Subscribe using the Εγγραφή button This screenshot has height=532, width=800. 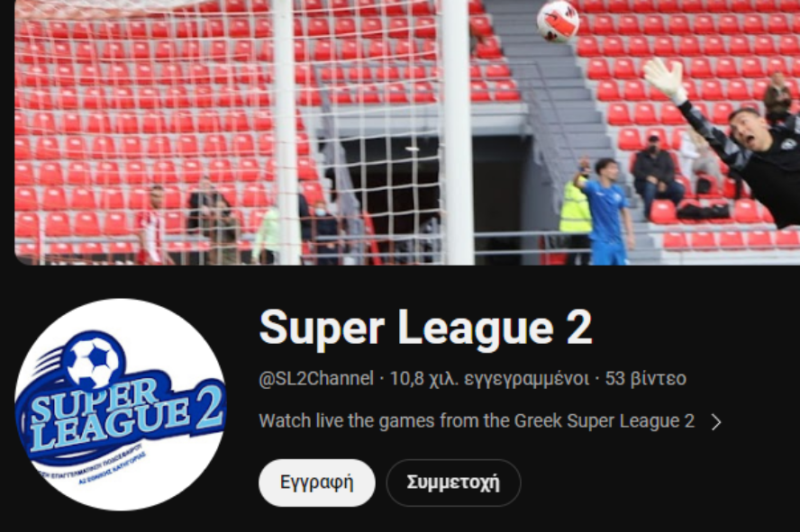317,482
